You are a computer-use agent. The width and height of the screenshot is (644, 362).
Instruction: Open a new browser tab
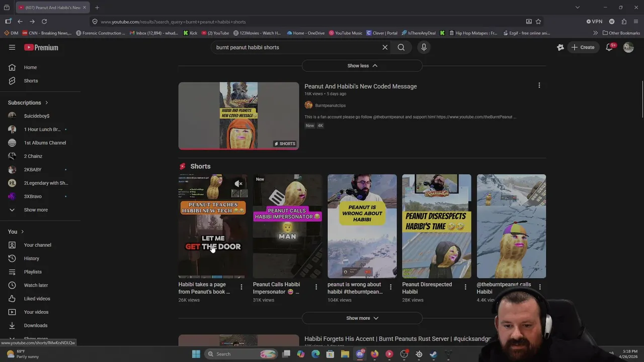coord(97,8)
